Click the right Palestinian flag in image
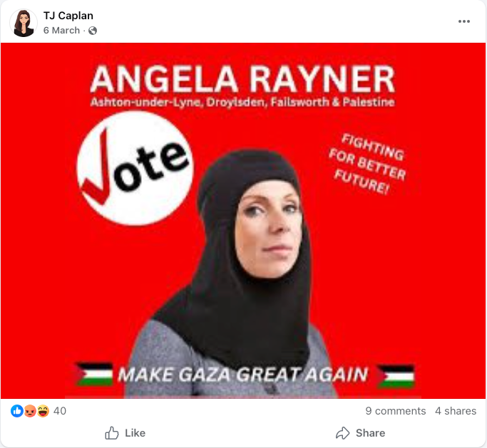The height and width of the screenshot is (448, 487). [396, 377]
